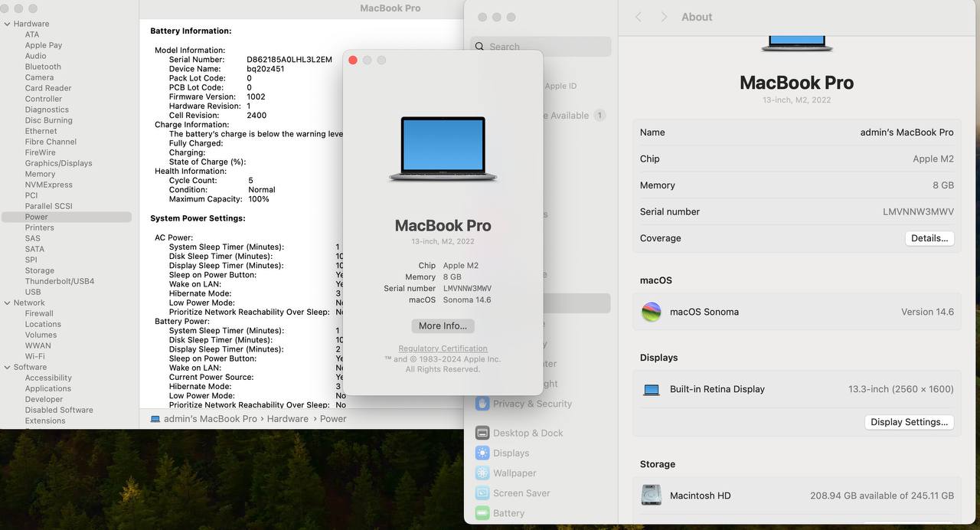980x530 pixels.
Task: Select Power in System Information sidebar
Action: [x=67, y=217]
